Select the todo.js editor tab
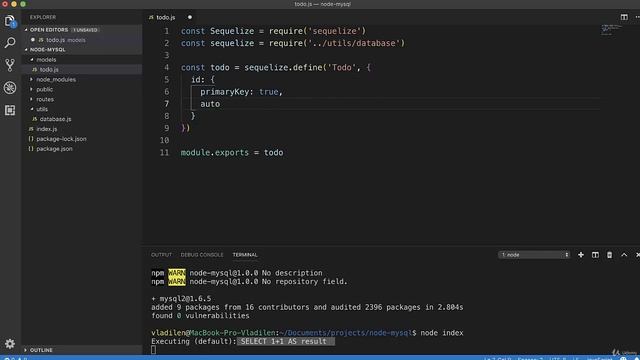640x360 pixels. tap(166, 17)
